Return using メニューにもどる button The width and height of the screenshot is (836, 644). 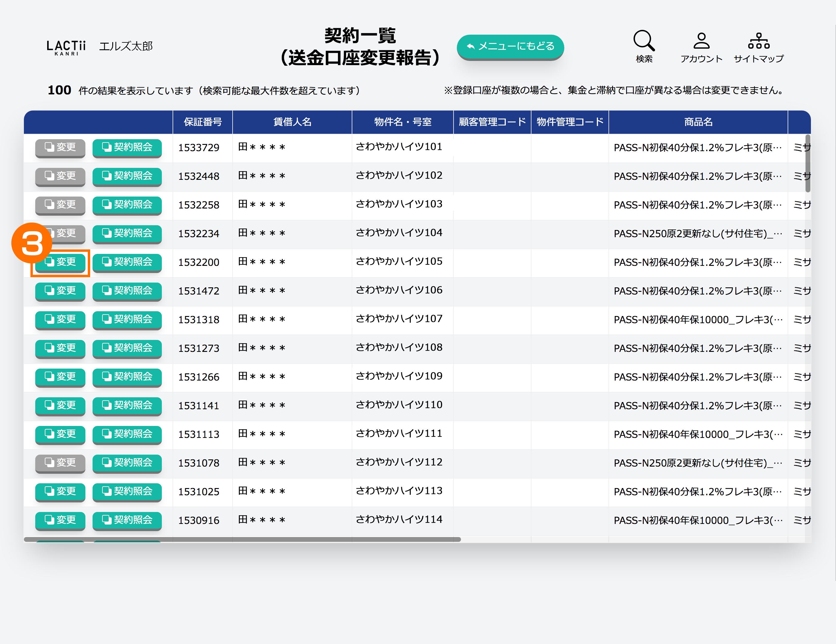[510, 46]
